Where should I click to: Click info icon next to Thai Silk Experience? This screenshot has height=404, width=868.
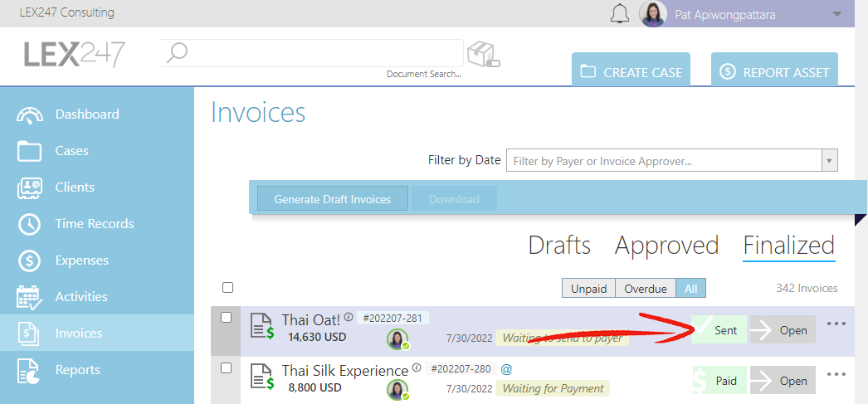[x=417, y=368]
